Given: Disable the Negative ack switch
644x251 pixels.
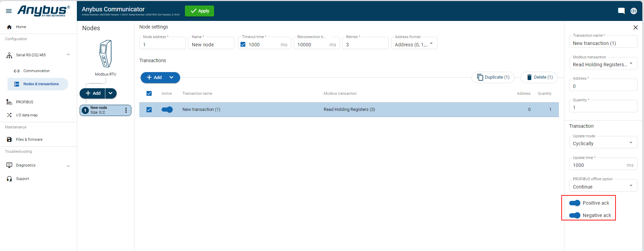Looking at the screenshot, I should coord(575,215).
